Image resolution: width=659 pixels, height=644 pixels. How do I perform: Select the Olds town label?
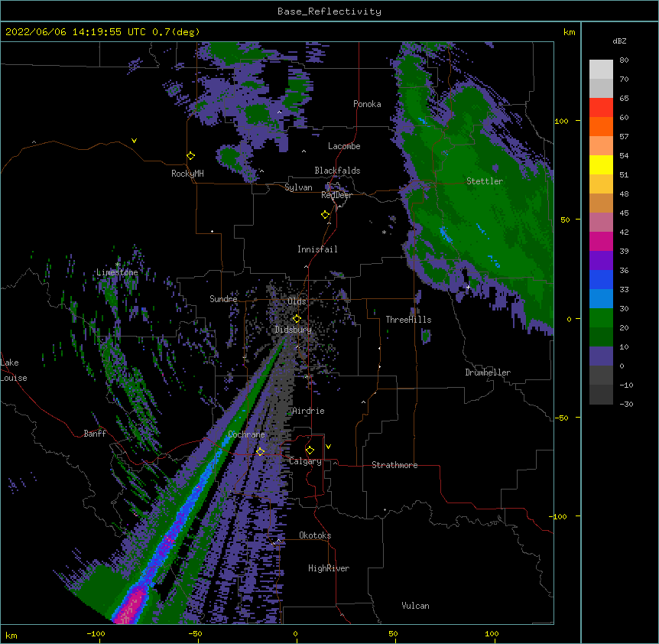(297, 301)
